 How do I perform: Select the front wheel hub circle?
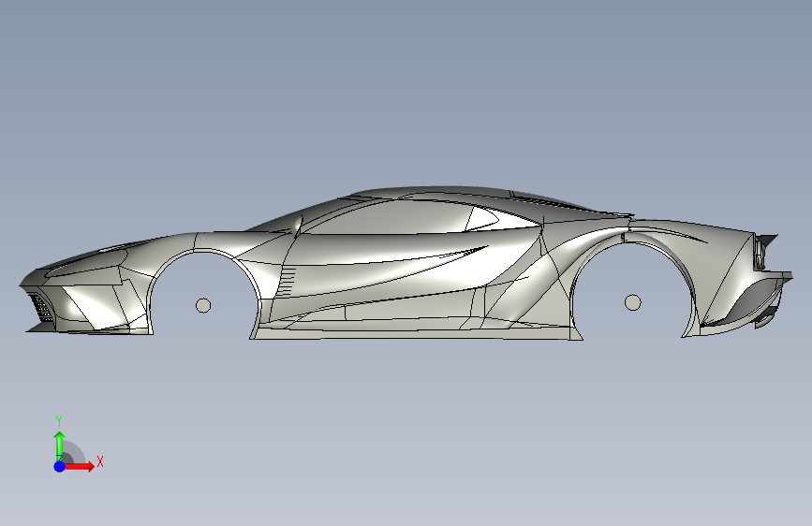click(x=203, y=305)
